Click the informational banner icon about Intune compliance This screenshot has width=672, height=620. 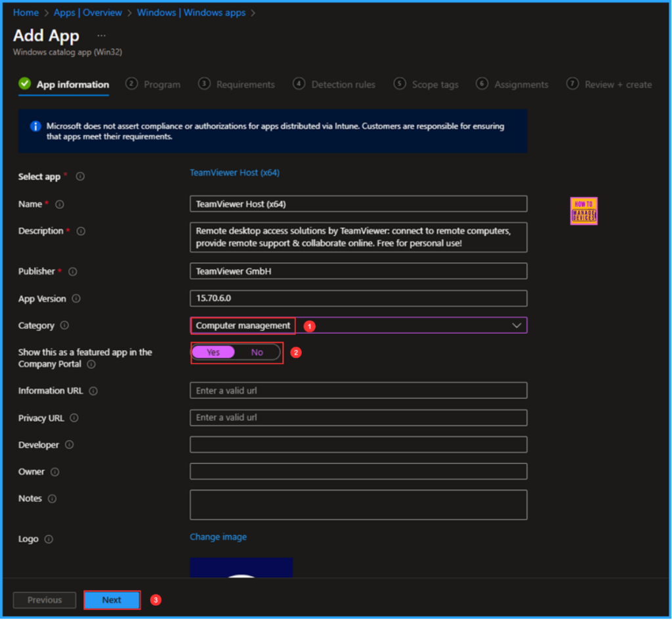(35, 125)
